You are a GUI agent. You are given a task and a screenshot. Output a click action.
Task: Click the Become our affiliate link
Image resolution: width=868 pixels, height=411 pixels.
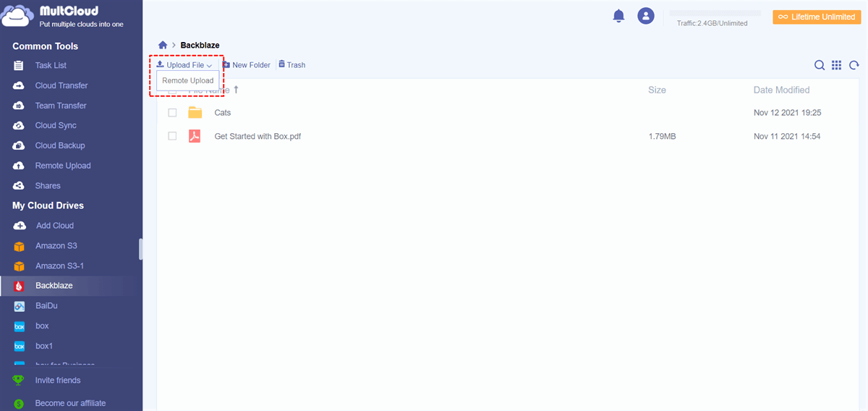(70, 404)
